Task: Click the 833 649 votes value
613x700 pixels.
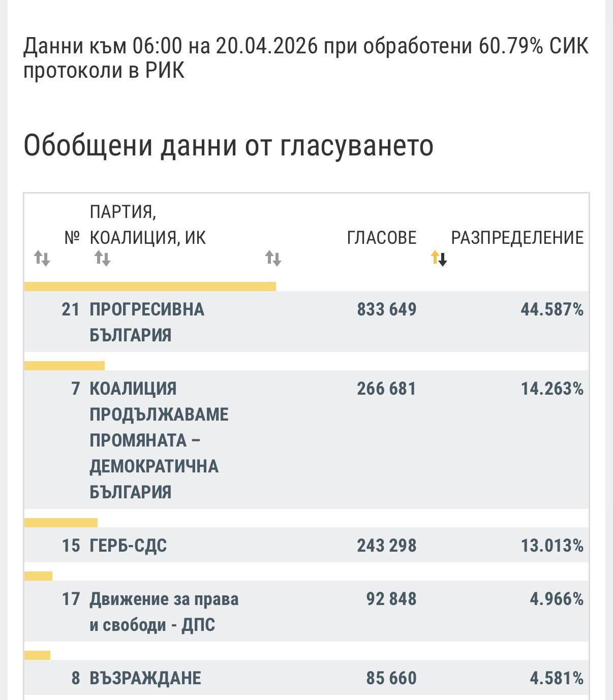Action: click(387, 309)
